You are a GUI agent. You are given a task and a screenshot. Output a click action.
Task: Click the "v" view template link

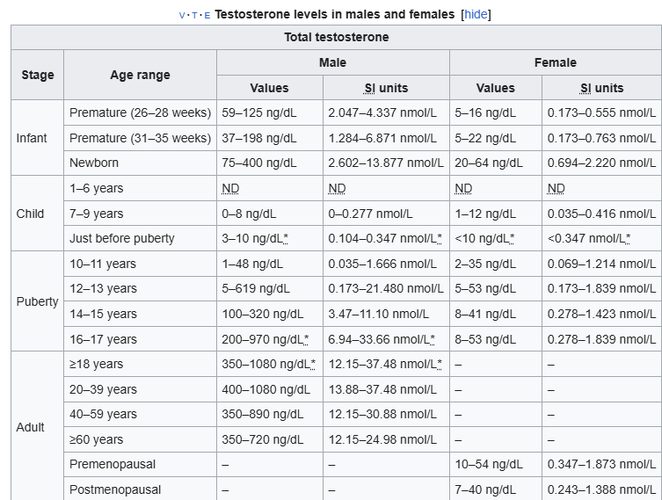pos(181,15)
